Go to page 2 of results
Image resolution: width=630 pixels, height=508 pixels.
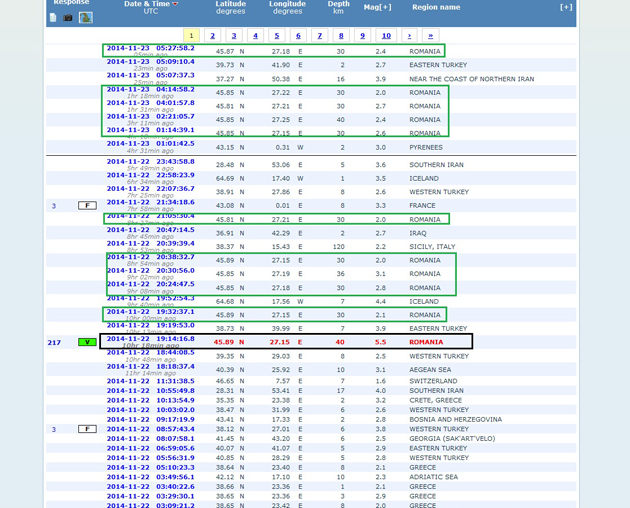click(212, 36)
